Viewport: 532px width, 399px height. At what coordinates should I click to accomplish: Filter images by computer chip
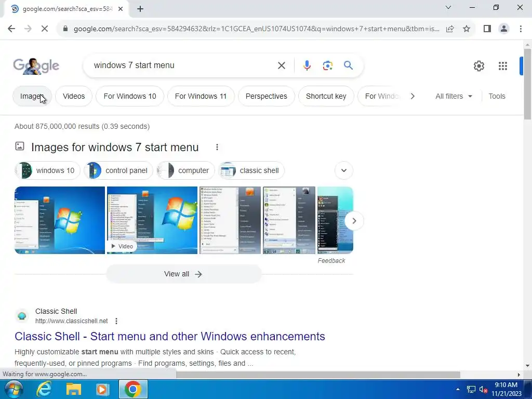pos(185,170)
